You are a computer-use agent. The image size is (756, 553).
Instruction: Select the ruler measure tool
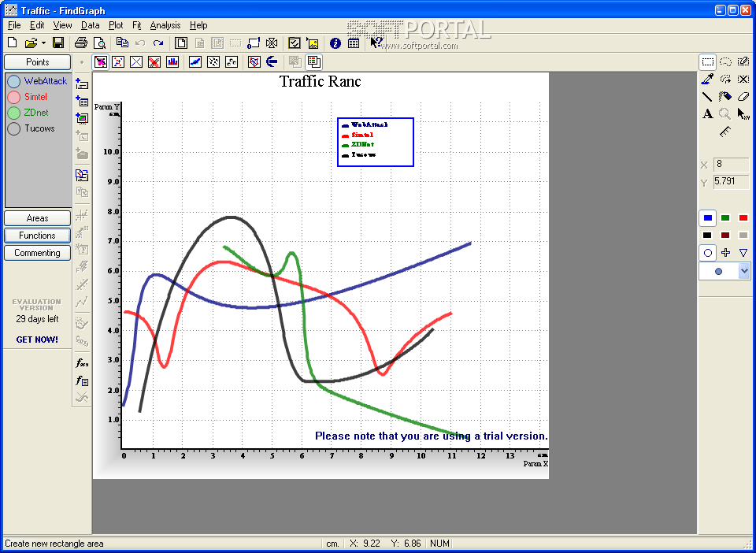click(725, 132)
